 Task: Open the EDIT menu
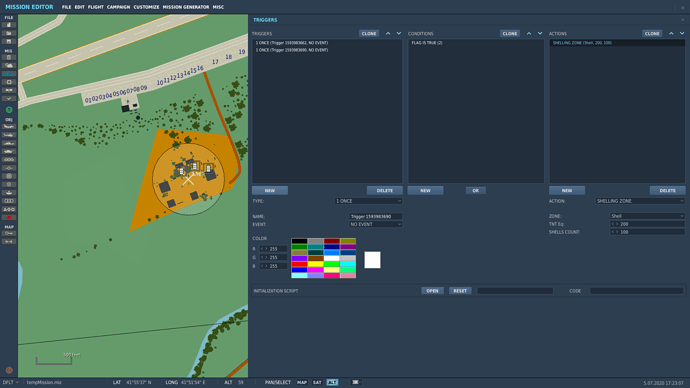(80, 7)
